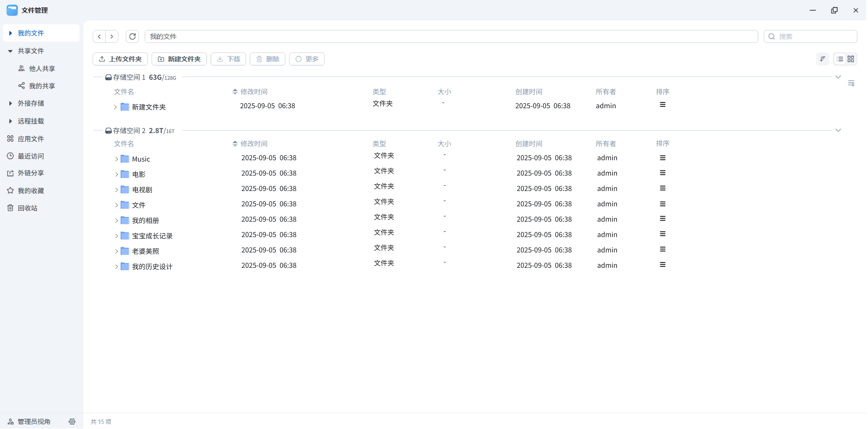Viewport: 868px width, 429px height.
Task: Open column settings icon at right edge
Action: click(x=851, y=83)
